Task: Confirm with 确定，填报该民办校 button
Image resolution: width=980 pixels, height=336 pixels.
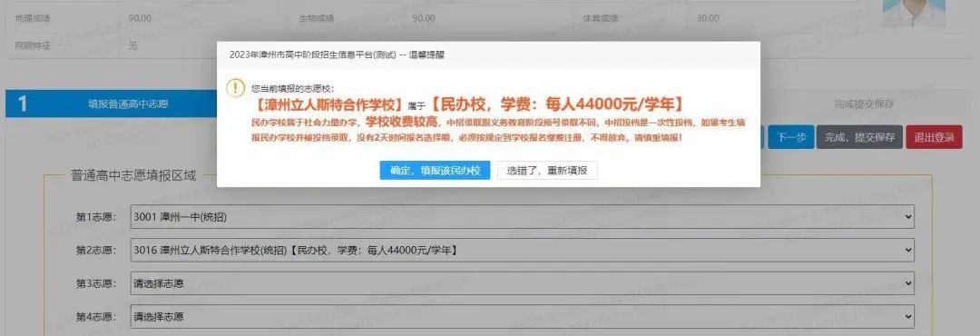Action: pos(435,170)
